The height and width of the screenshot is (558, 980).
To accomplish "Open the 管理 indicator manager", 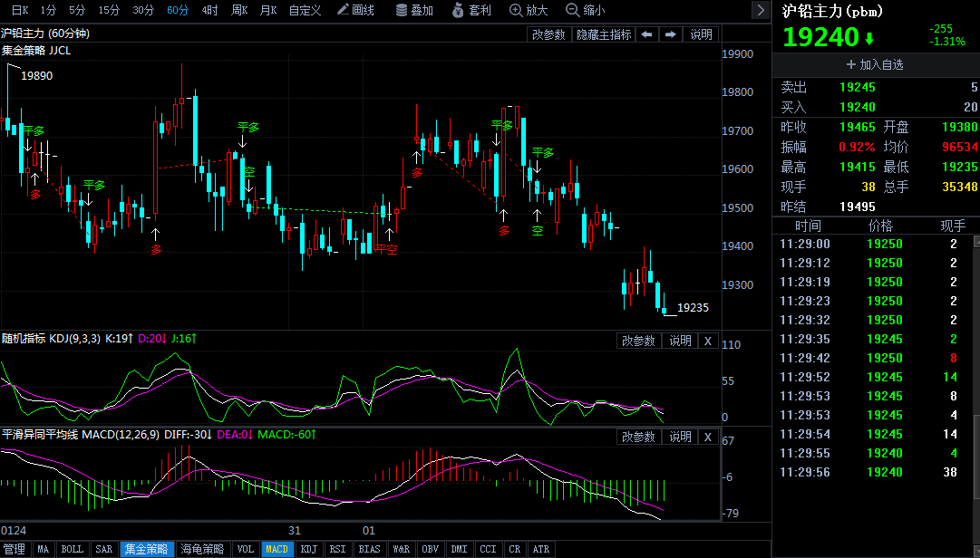I will (15, 549).
